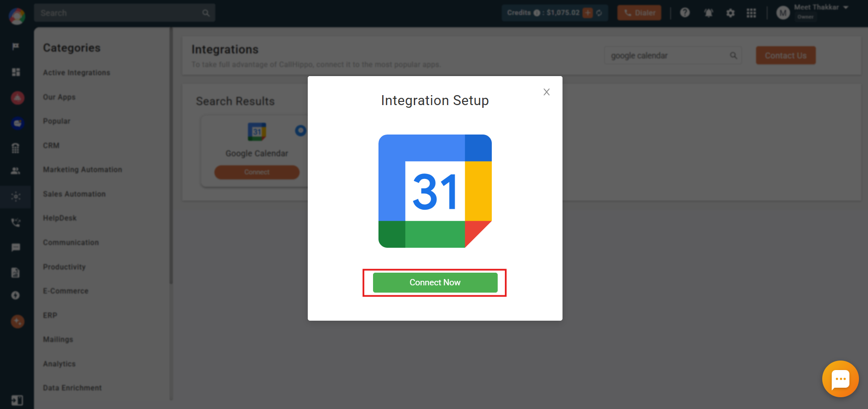The image size is (868, 409).
Task: Select ERP category
Action: pos(50,315)
